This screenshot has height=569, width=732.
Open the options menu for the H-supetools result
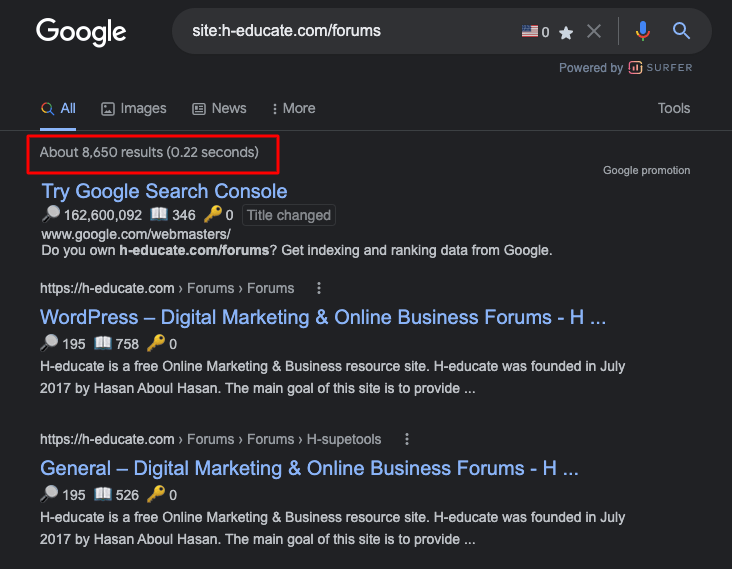point(407,439)
